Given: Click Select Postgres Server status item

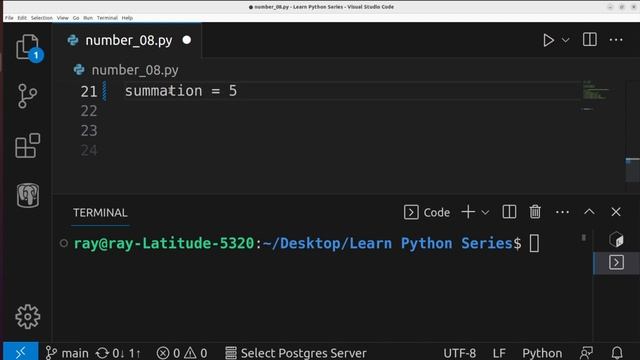Looking at the screenshot, I should [x=296, y=353].
